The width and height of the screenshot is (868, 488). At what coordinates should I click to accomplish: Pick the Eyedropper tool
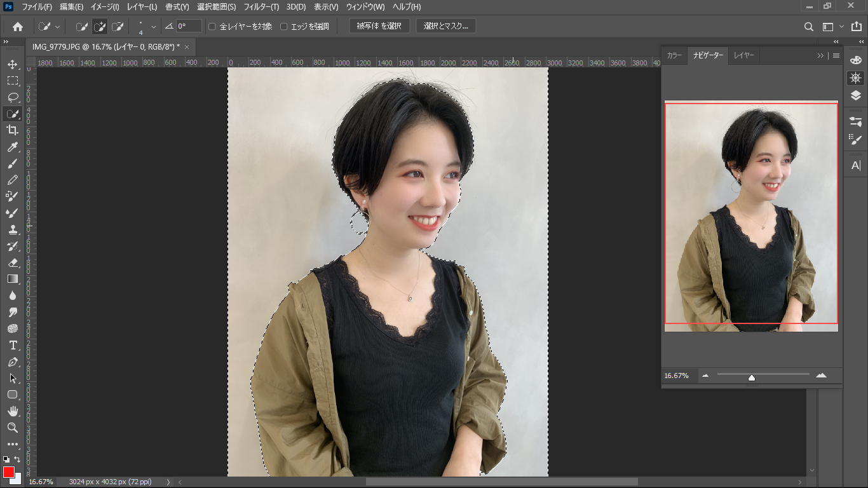pyautogui.click(x=12, y=147)
